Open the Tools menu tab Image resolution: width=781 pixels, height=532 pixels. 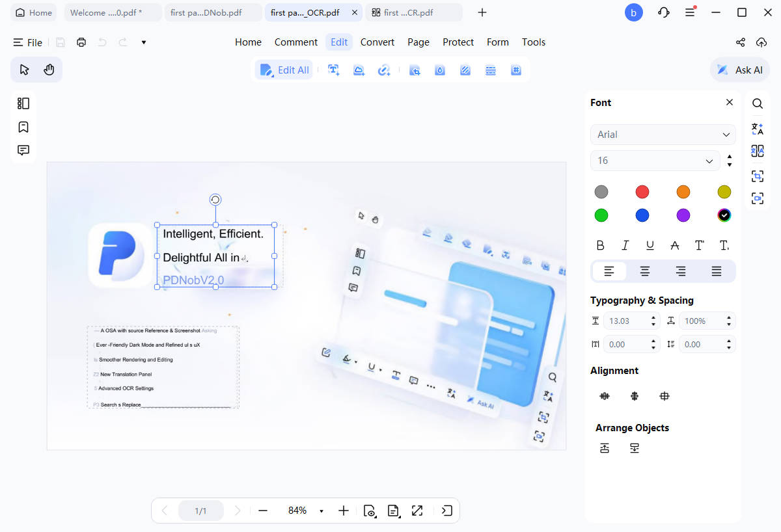click(x=534, y=42)
